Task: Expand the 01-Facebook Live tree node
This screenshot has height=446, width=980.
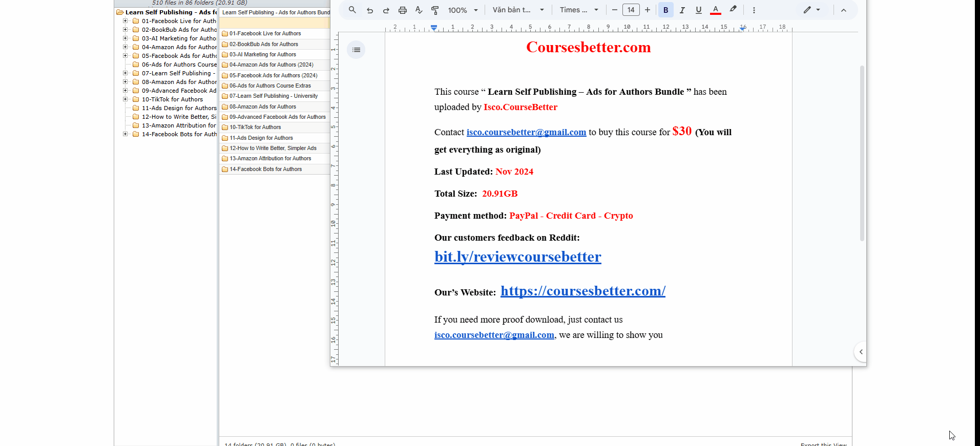Action: point(125,21)
